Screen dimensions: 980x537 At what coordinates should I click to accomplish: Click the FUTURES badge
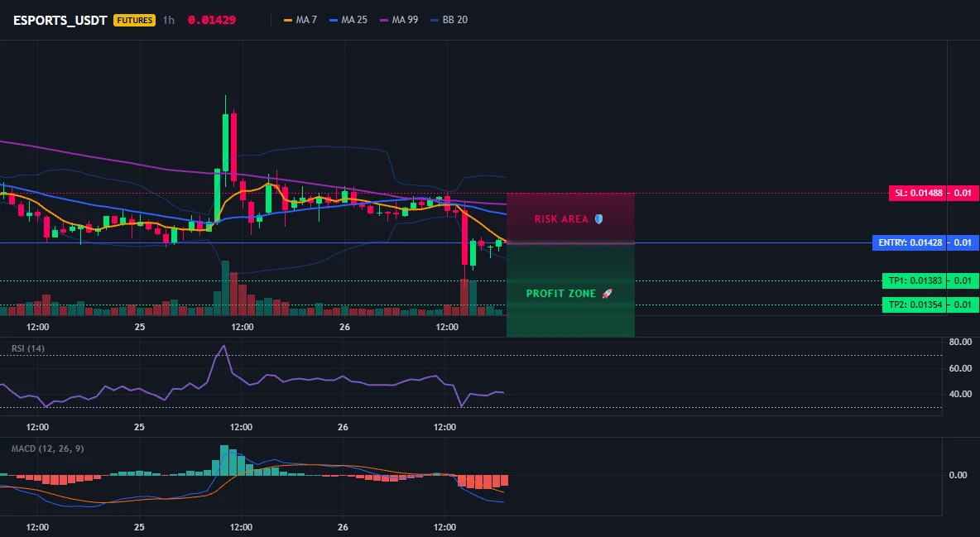[134, 20]
